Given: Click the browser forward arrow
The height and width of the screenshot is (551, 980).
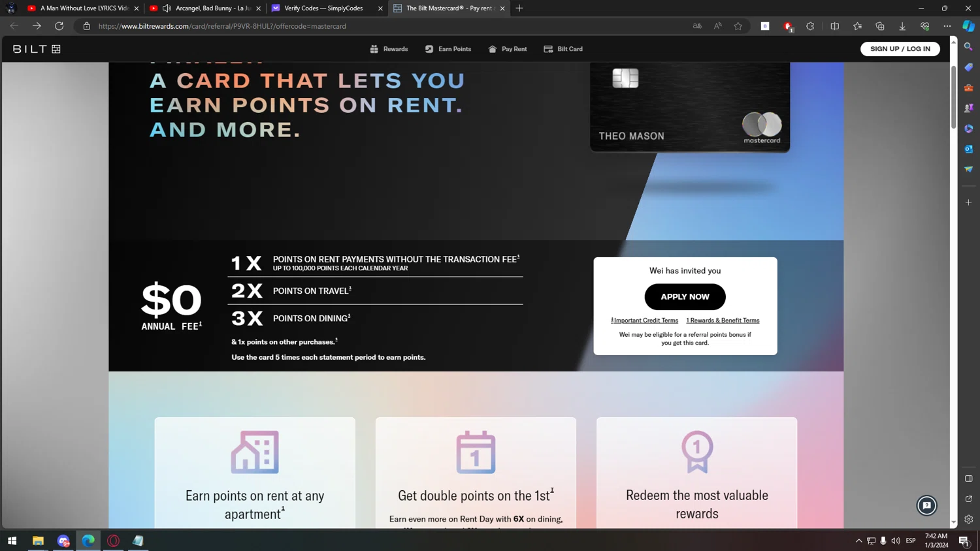Looking at the screenshot, I should [37, 26].
